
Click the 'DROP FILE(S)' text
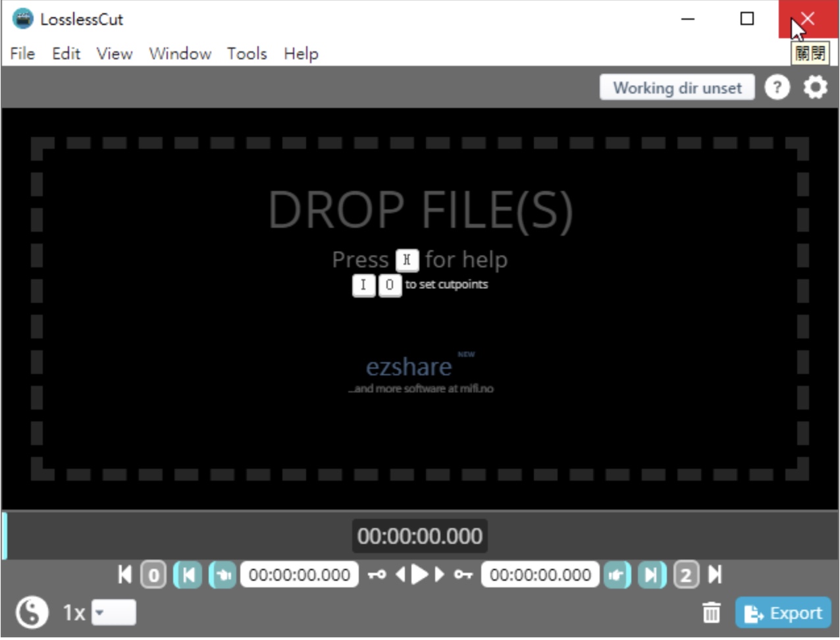coord(420,210)
